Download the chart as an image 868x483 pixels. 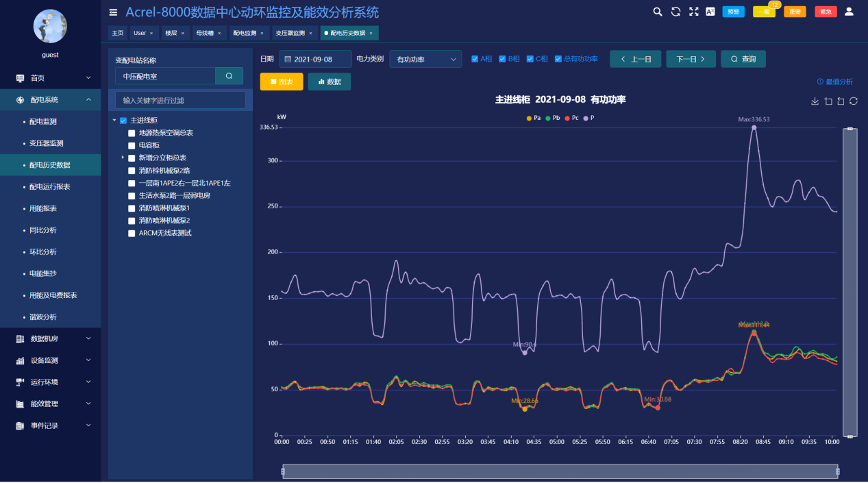pos(814,101)
